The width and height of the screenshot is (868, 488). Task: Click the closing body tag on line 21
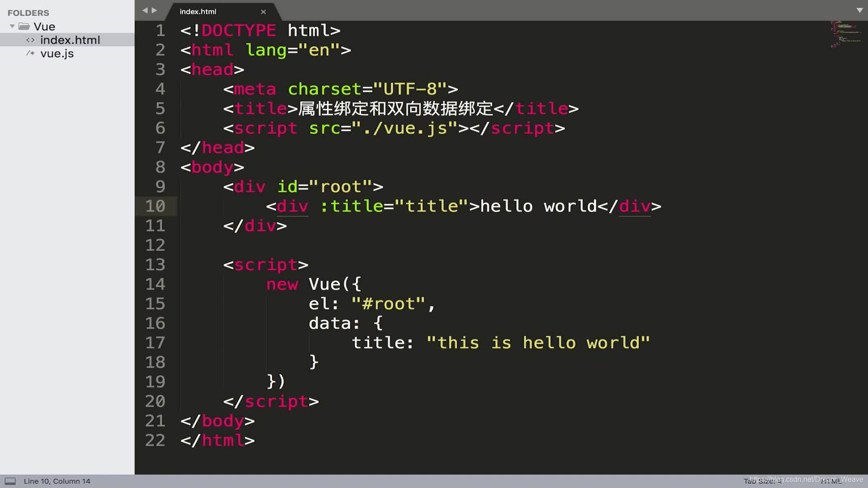(x=217, y=421)
